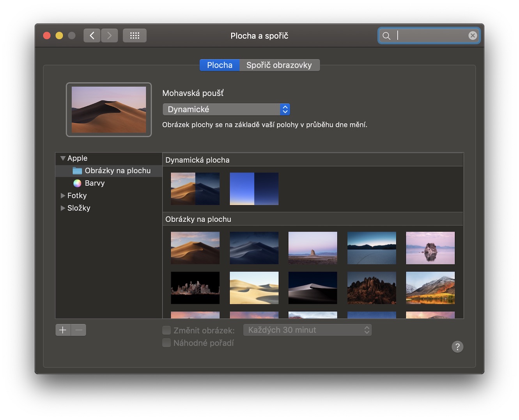Viewport: 519px width, 420px height.
Task: Clear the search field with X icon
Action: [473, 36]
